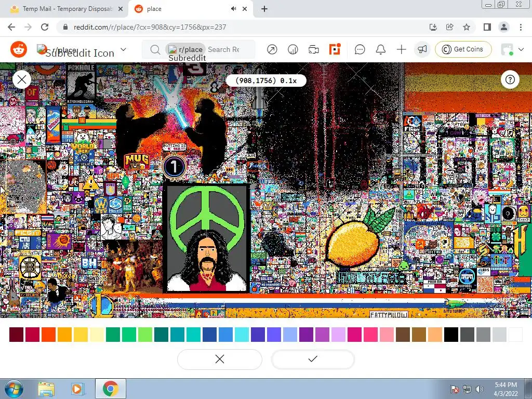Close the canvas with the round X button
532x399 pixels.
click(x=22, y=79)
